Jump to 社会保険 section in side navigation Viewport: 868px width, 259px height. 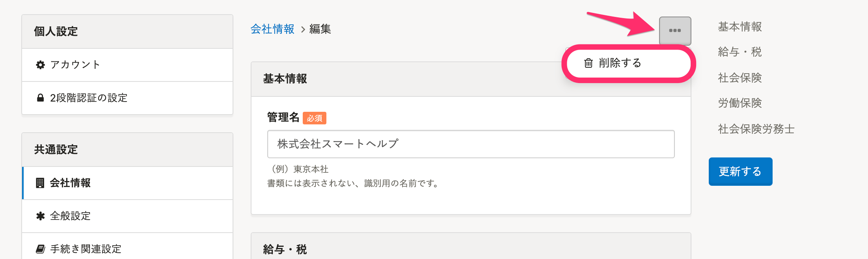(x=739, y=78)
